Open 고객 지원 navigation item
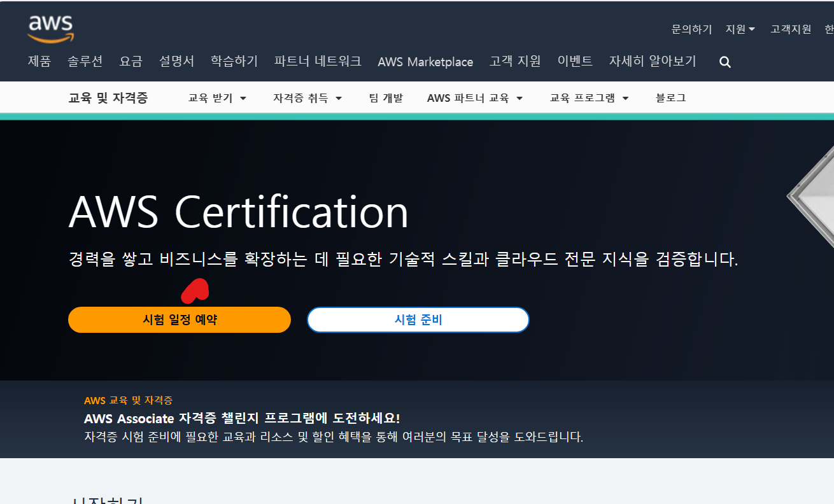Viewport: 834px width, 504px height. 515,61
